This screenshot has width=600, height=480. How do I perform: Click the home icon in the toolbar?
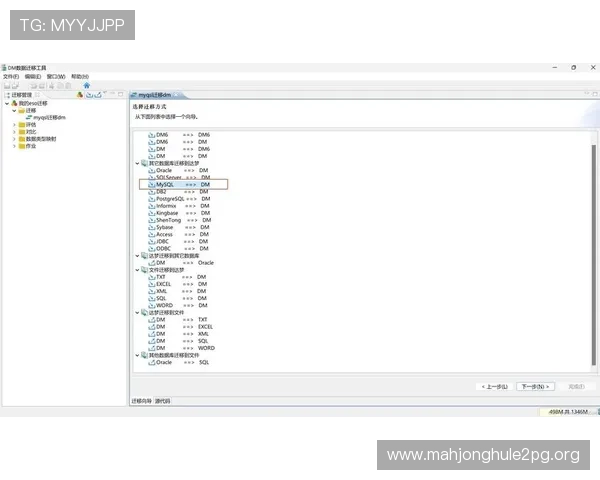pyautogui.click(x=87, y=85)
